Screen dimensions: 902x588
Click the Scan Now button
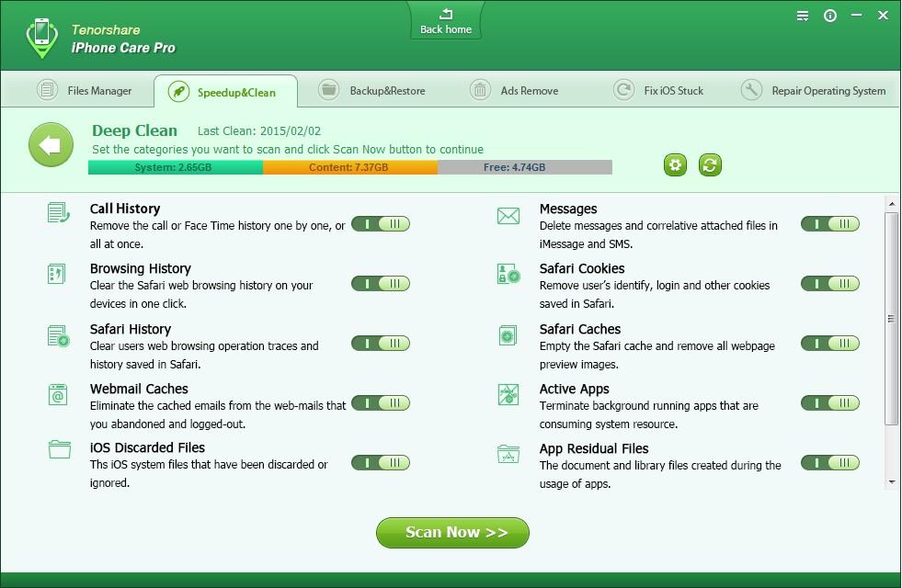click(x=452, y=533)
